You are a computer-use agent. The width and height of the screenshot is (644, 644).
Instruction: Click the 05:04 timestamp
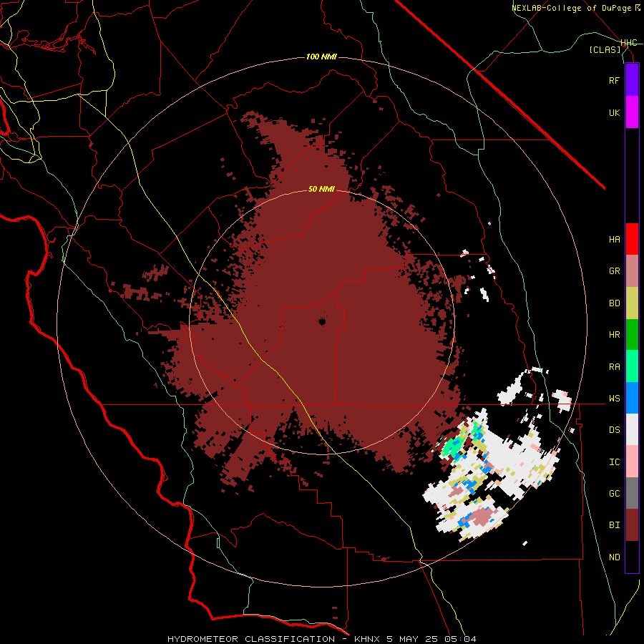click(x=460, y=639)
